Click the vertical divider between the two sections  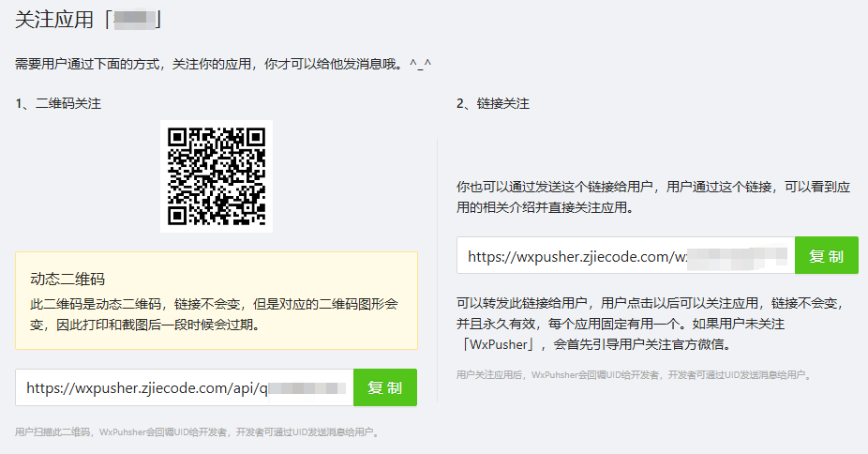[x=438, y=272]
